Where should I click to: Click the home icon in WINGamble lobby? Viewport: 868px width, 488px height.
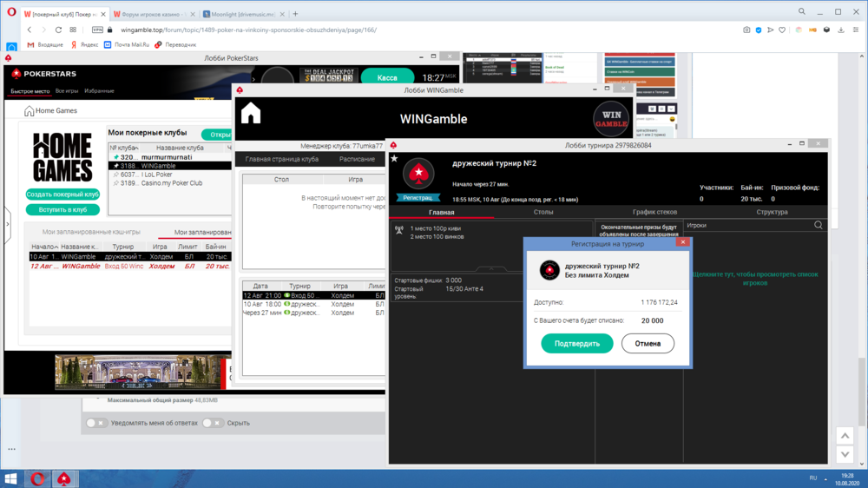251,114
